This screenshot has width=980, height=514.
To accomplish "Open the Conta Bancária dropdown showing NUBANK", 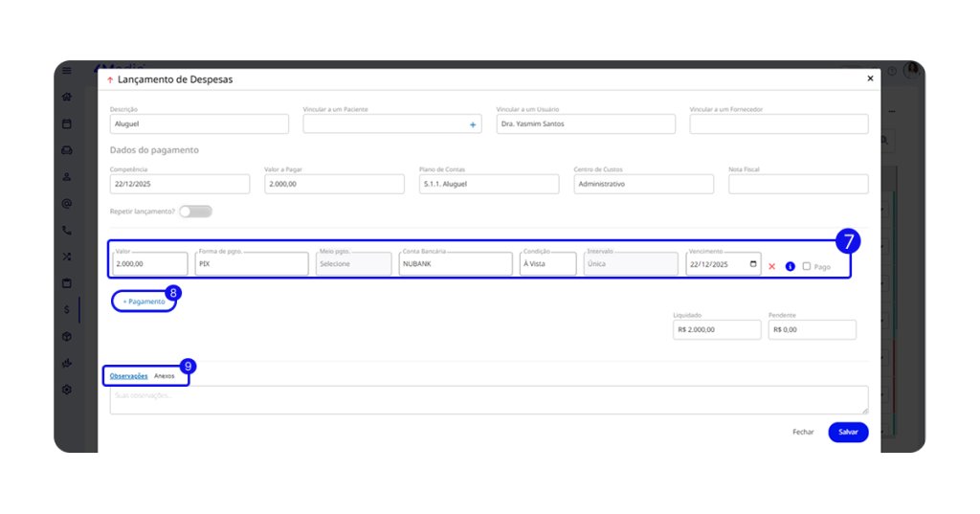I will click(456, 263).
